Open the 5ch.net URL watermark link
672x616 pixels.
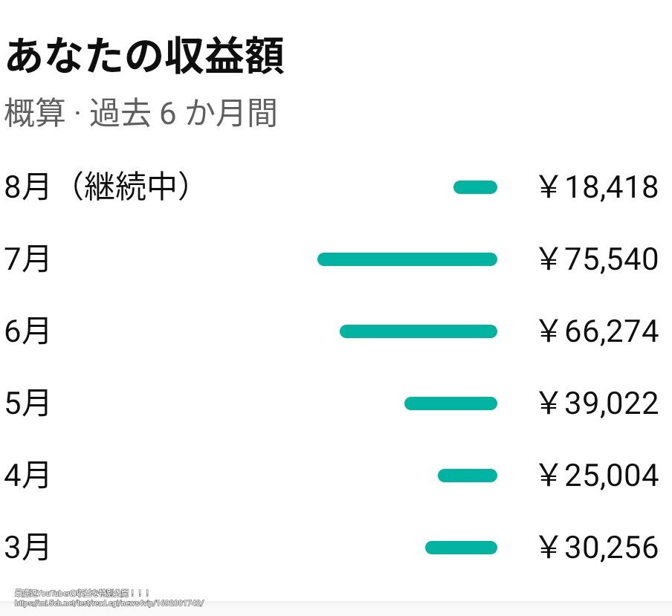click(x=109, y=603)
